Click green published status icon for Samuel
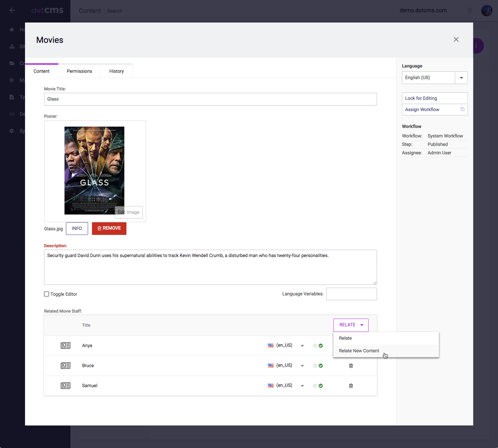This screenshot has height=448, width=498. pyautogui.click(x=321, y=386)
